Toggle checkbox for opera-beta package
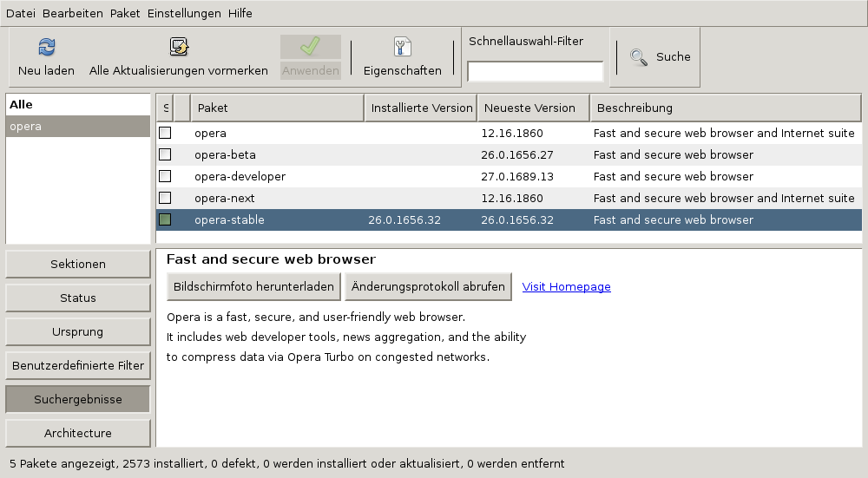 (x=165, y=154)
